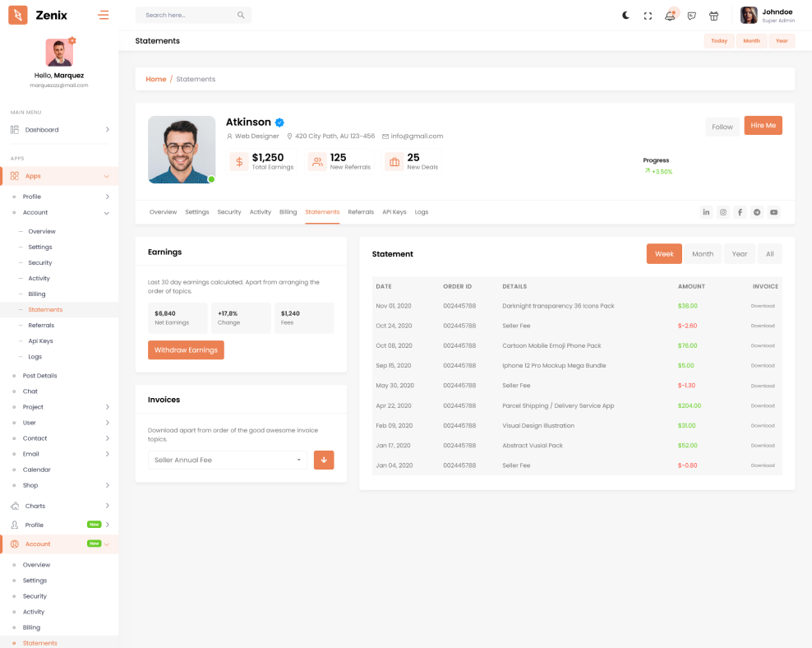Click the Home breadcrumb link
Image resolution: width=812 pixels, height=648 pixels.
coord(155,79)
